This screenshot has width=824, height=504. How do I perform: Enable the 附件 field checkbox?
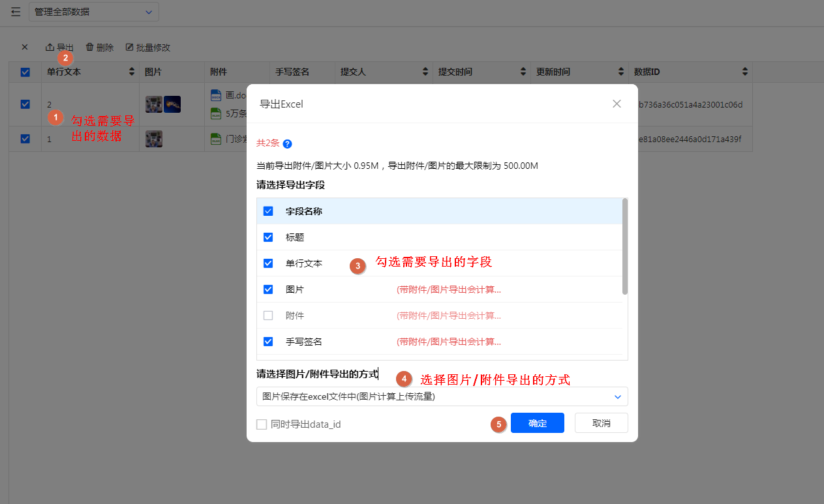[268, 316]
